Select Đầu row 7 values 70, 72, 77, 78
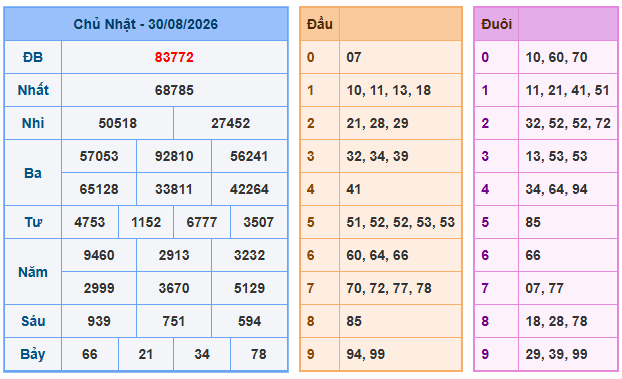This screenshot has width=622, height=379. [x=389, y=288]
